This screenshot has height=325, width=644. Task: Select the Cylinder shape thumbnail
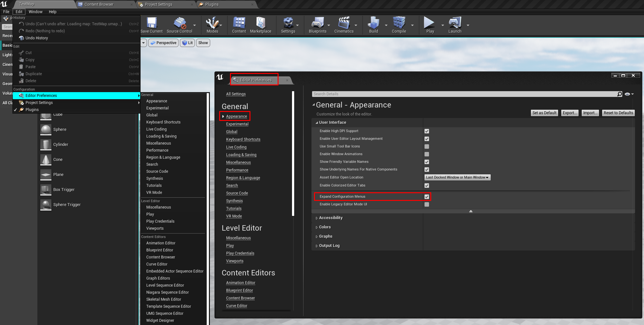(46, 145)
